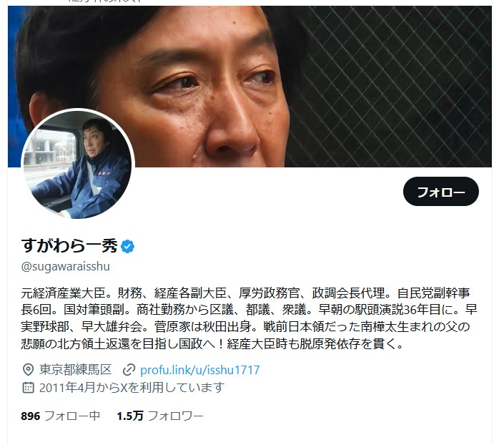
Task: Open the 896 フォロー中 following list
Action: (61, 416)
